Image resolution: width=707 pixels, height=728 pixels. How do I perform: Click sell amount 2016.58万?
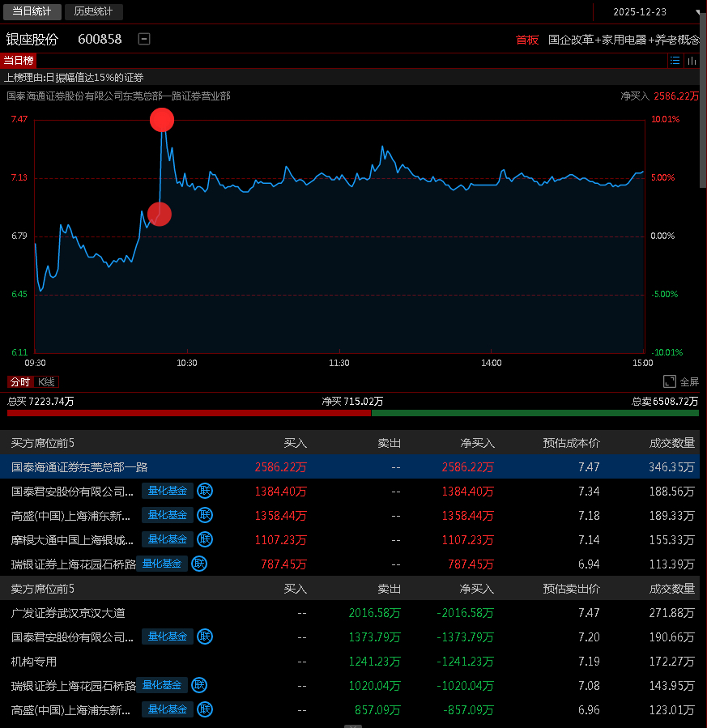coord(374,613)
